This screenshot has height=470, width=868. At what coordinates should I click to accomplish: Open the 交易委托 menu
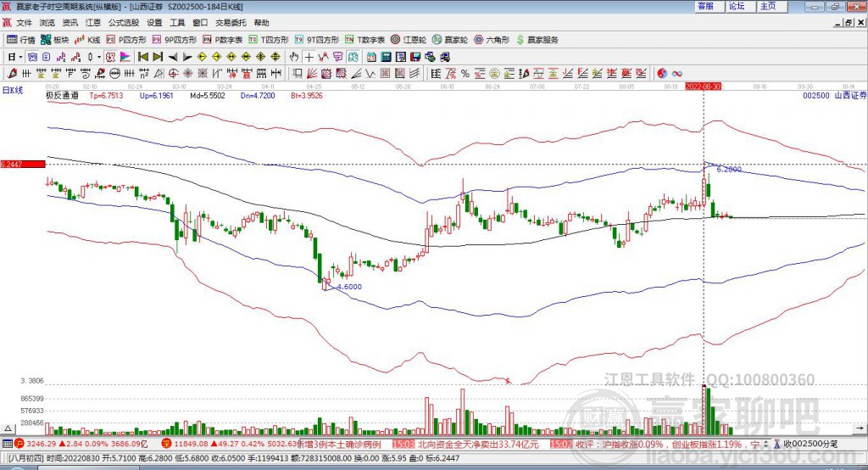coord(229,23)
